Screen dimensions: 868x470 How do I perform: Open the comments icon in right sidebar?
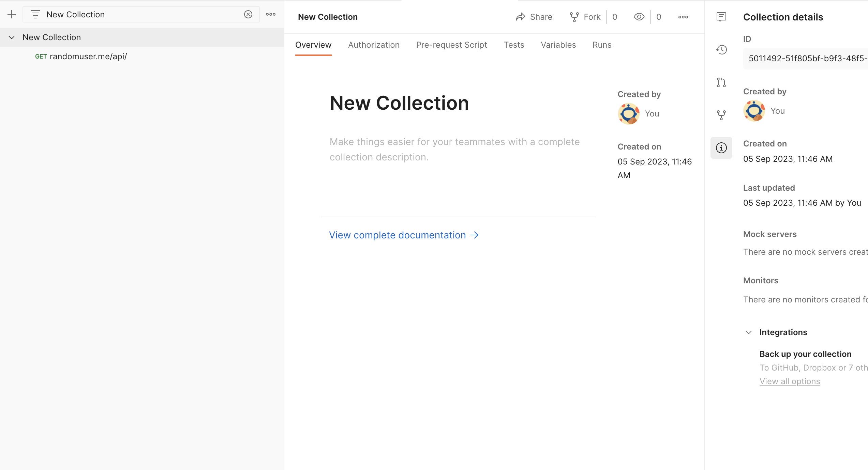(x=721, y=17)
